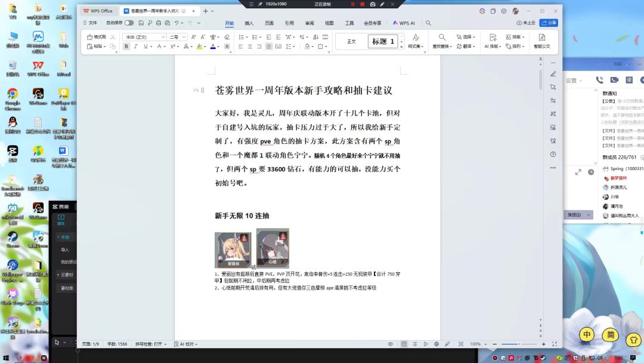Apply the Heading 1 (标题 1) style
The image size is (644, 363).
(x=383, y=41)
